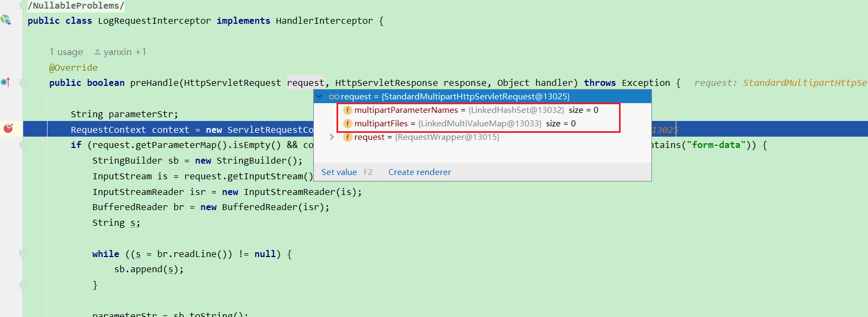Click the field icon beside request RequestWrapper
868x317 pixels.
(x=348, y=137)
